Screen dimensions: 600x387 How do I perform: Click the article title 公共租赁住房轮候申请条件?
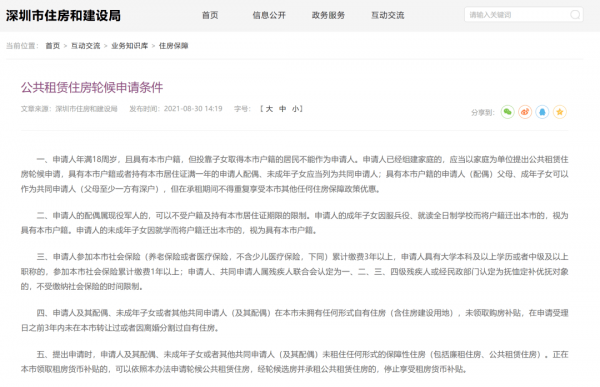92,88
